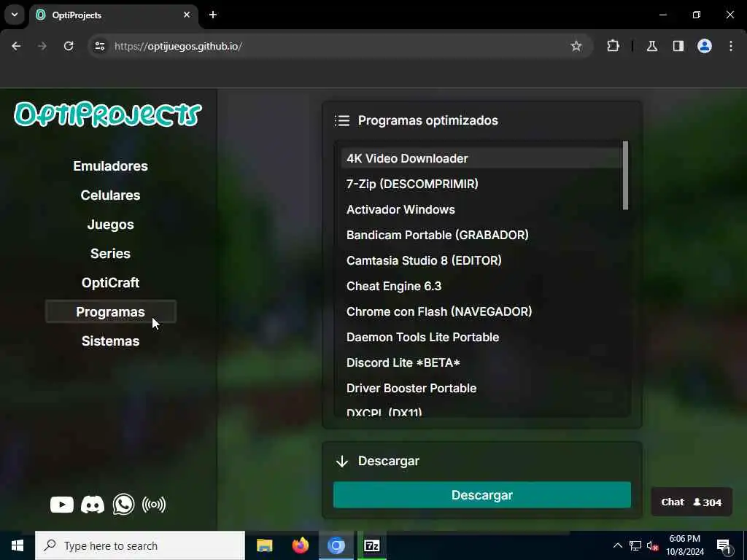
Task: Open Windows Start menu
Action: pyautogui.click(x=18, y=545)
